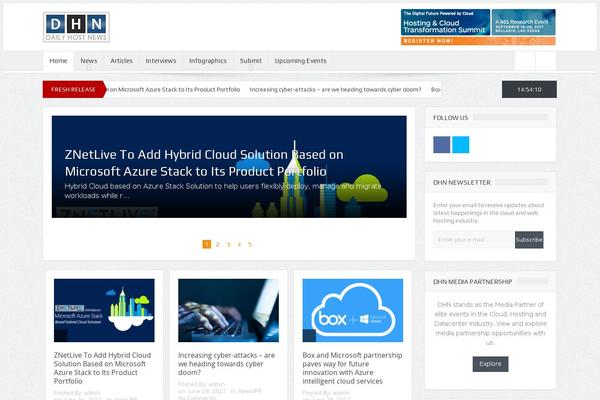
Task: Click Explore media partnership button
Action: tap(490, 364)
